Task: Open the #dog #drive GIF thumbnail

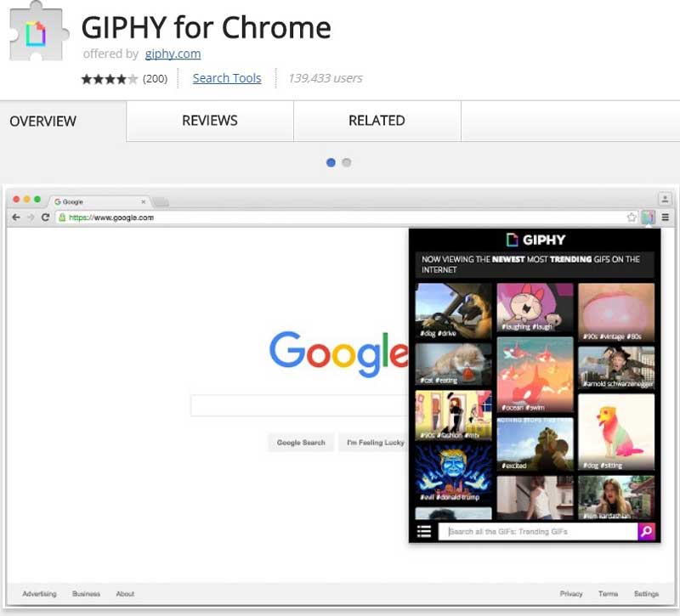Action: point(453,311)
